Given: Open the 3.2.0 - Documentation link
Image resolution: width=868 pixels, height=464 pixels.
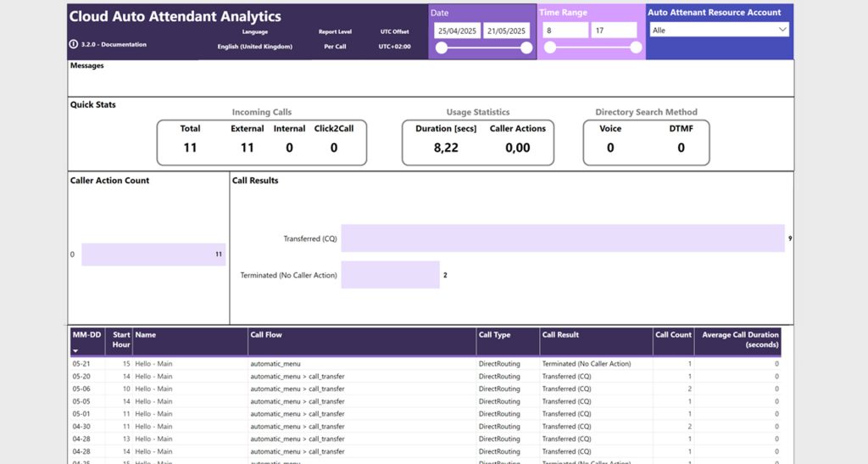Looking at the screenshot, I should pyautogui.click(x=114, y=44).
